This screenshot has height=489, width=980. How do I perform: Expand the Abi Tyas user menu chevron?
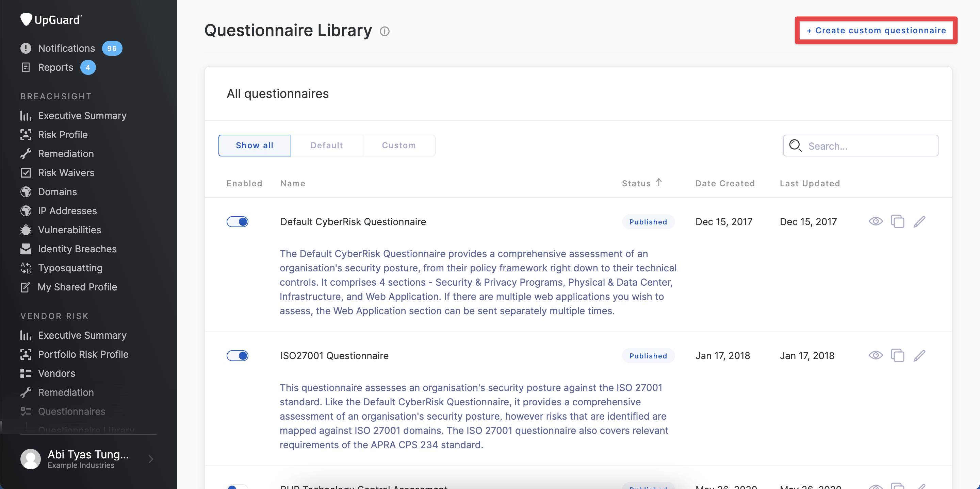pos(151,459)
